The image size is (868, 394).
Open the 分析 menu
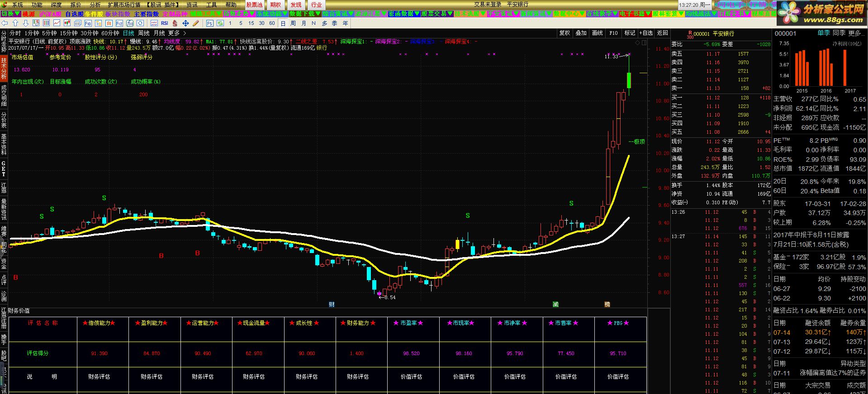click(95, 5)
